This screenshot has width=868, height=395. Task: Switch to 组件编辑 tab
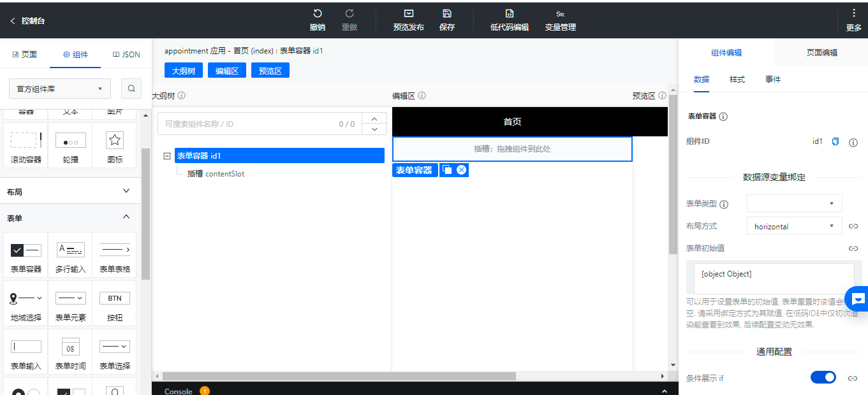(726, 53)
